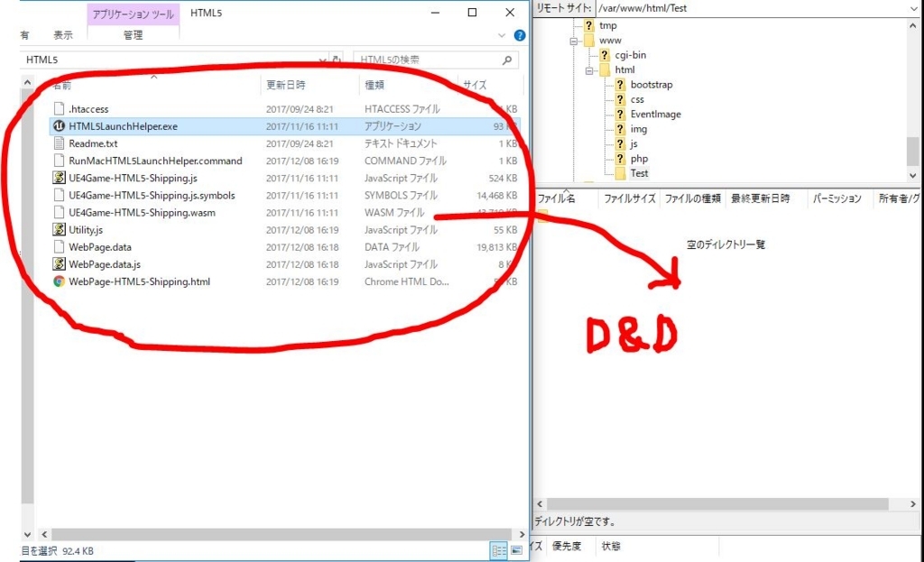Open the アプリケーション ツール ribbon tab
Image resolution: width=924 pixels, height=562 pixels.
134,14
